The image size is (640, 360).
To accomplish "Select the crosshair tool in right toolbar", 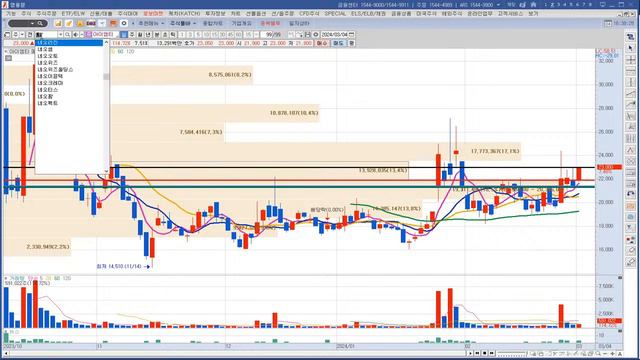I will click(x=631, y=60).
